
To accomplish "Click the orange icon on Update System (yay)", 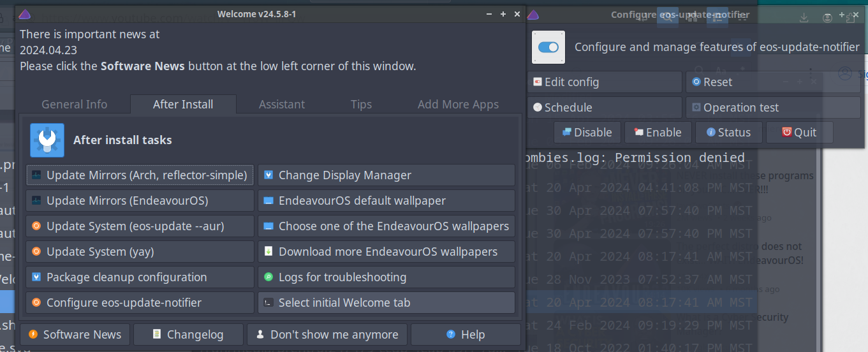I will pos(36,251).
